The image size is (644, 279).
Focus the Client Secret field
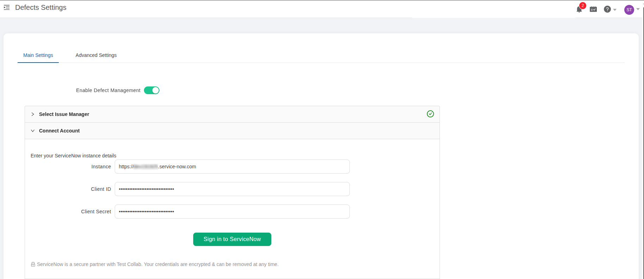[x=232, y=212]
